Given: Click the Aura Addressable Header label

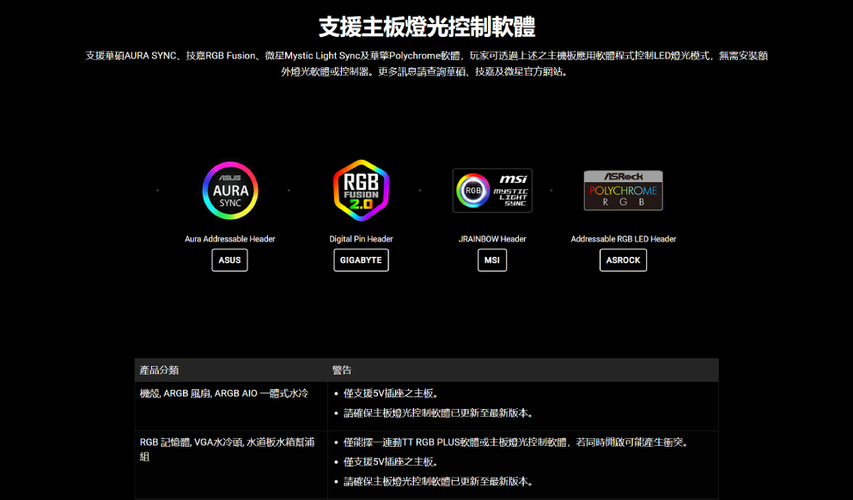Looking at the screenshot, I should pyautogui.click(x=230, y=239).
